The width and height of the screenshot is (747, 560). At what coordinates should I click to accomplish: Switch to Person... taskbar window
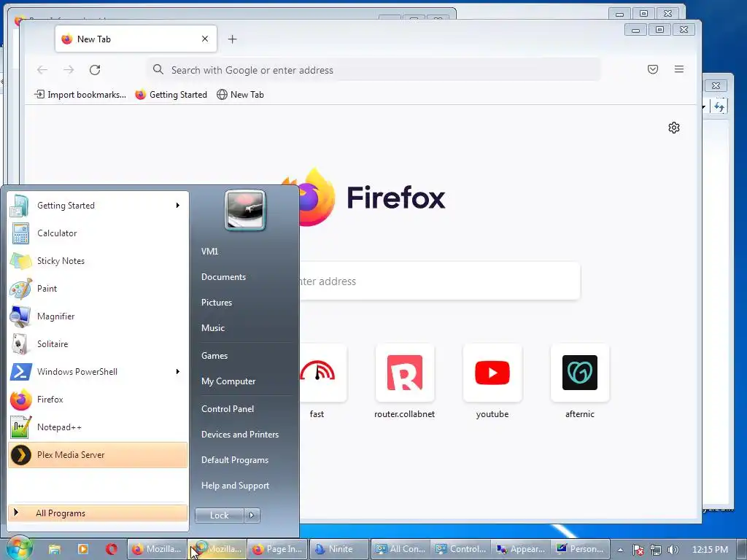581,549
